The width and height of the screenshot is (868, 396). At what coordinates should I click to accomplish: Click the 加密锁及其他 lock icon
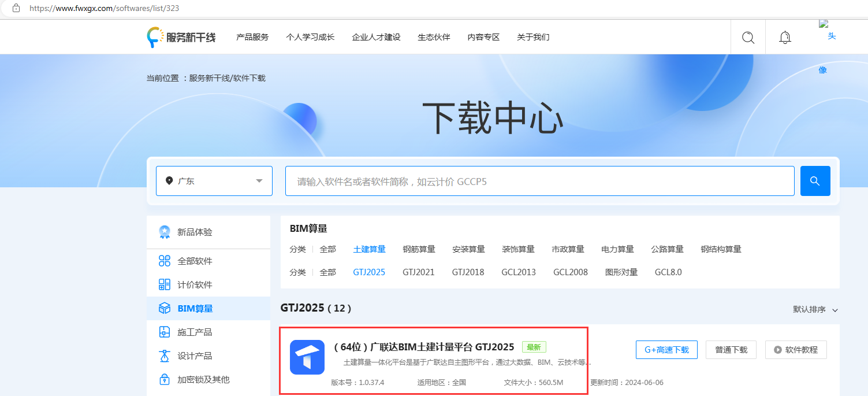[x=165, y=379]
